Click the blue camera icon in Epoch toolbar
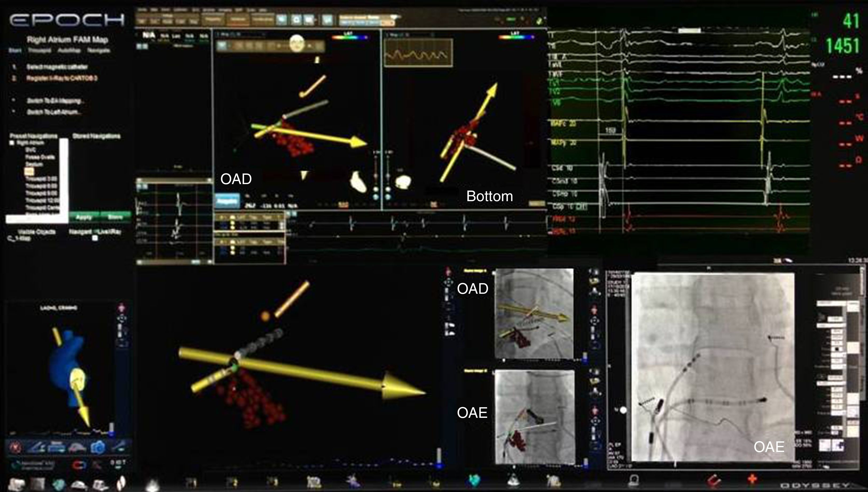 [98, 448]
